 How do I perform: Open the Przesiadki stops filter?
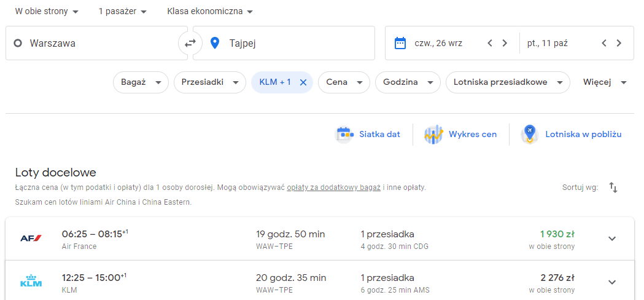click(210, 82)
